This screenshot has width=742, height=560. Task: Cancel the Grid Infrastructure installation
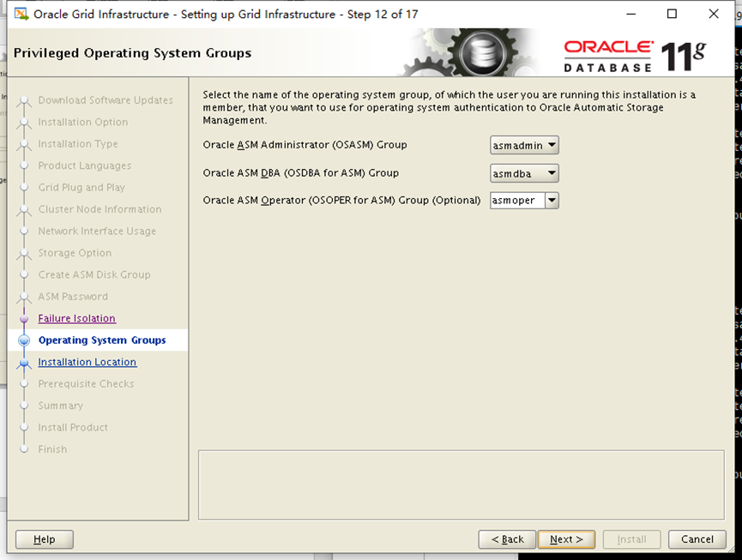tap(697, 539)
